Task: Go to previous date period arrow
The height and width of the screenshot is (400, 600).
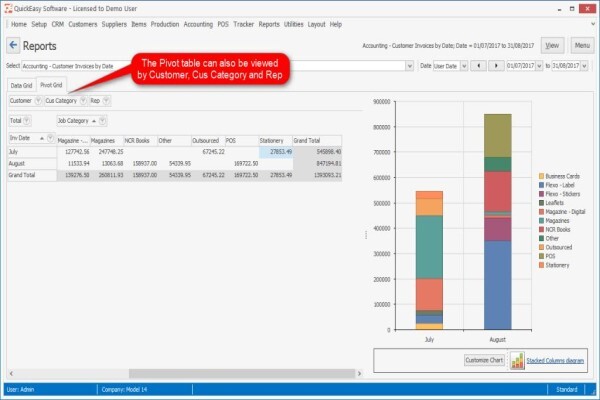Action: (478, 66)
